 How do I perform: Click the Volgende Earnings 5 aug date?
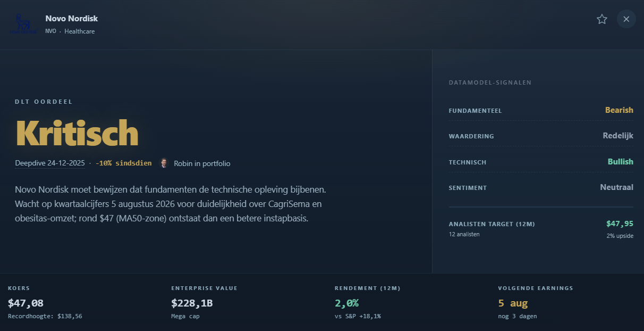pyautogui.click(x=513, y=303)
